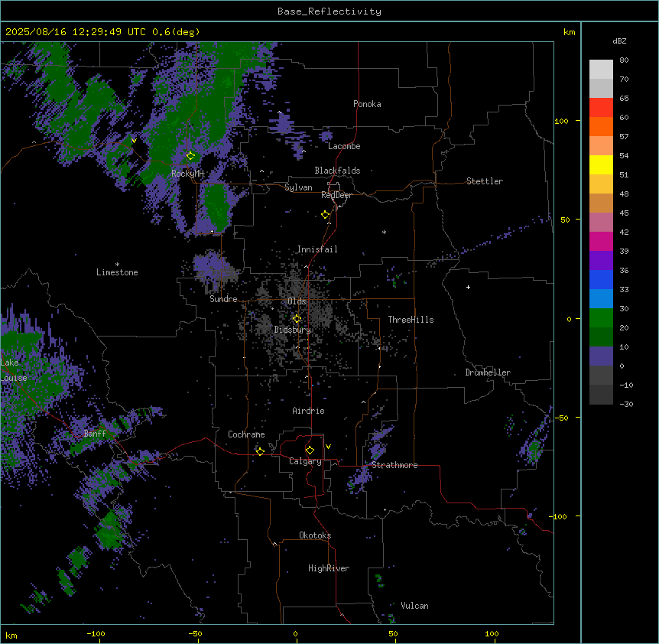Click the magenta 42-39 dBZ legend swatch
Image resolution: width=659 pixels, height=644 pixels.
(601, 241)
